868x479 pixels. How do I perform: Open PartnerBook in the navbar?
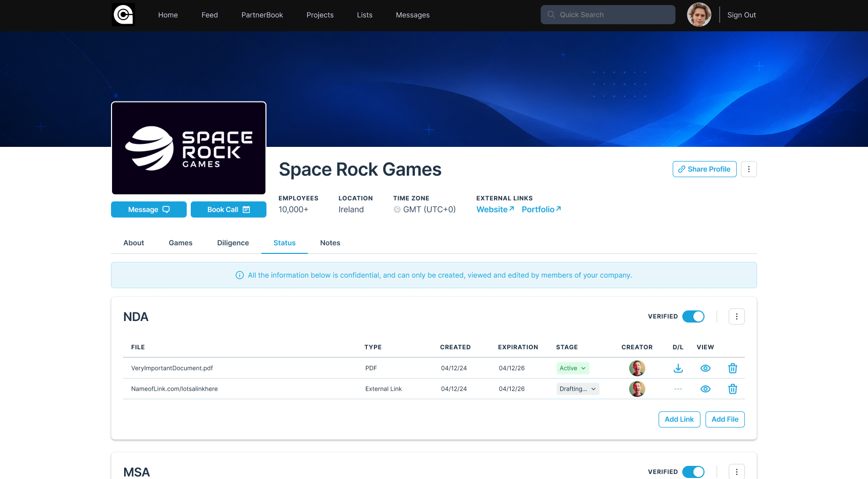tap(262, 15)
